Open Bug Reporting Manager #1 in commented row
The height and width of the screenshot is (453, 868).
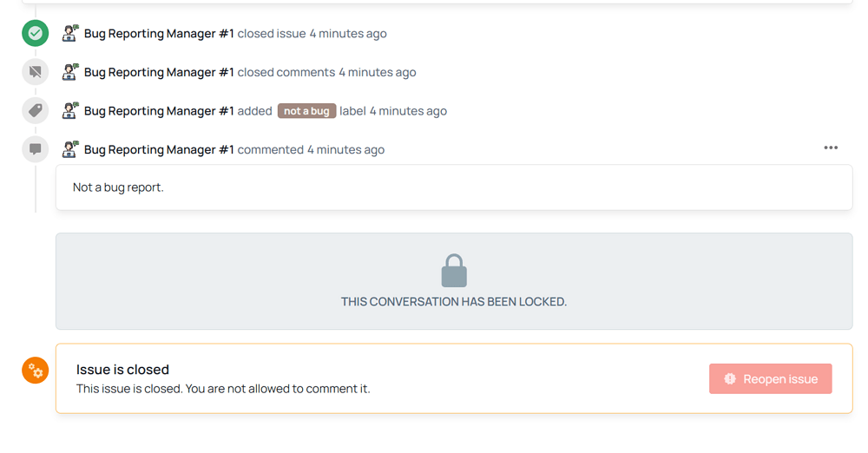coord(159,150)
